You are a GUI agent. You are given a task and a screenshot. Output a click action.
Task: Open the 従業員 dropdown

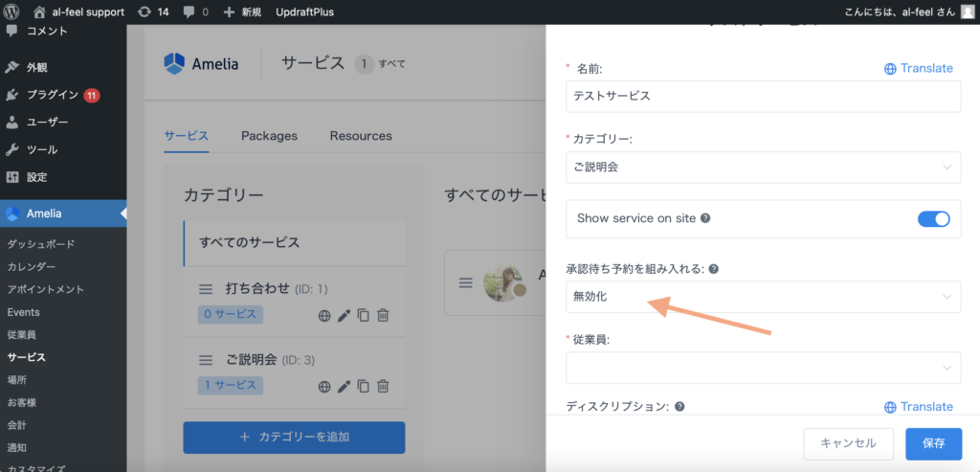[x=763, y=367]
